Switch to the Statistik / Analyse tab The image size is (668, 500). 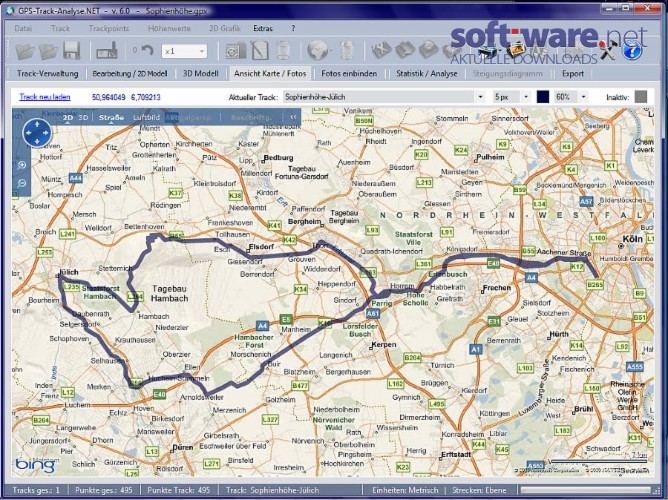pos(426,74)
